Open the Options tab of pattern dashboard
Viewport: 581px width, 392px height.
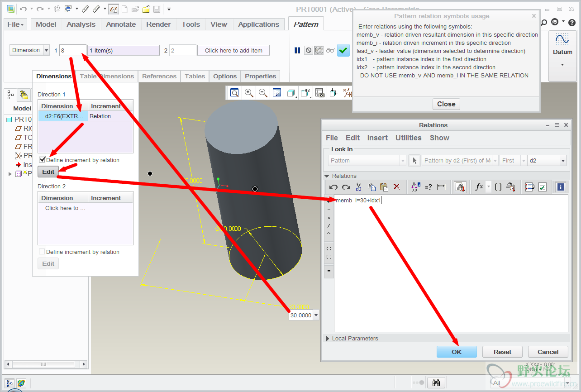tap(225, 76)
